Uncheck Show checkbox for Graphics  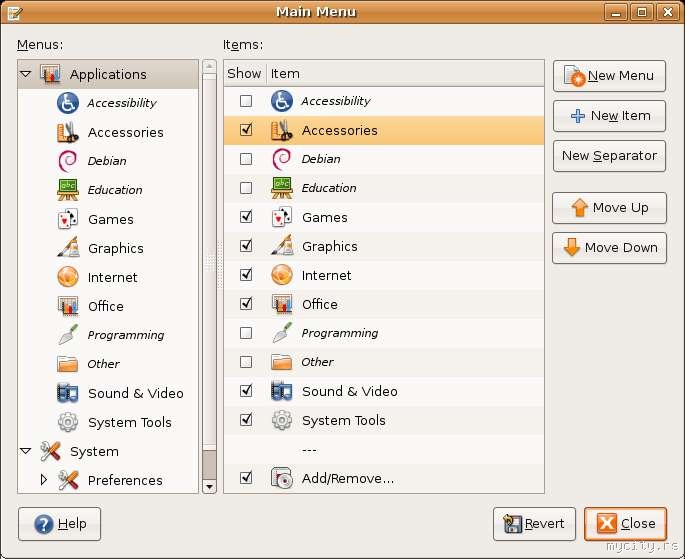coord(246,246)
